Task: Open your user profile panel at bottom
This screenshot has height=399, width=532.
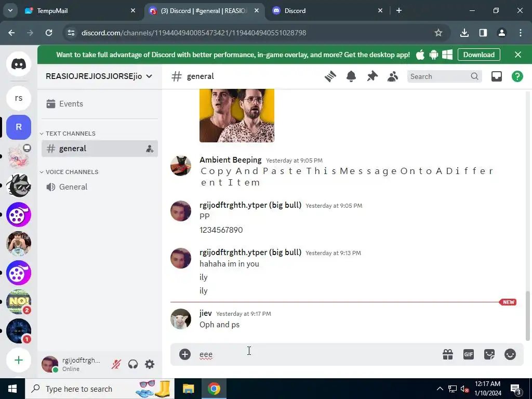Action: point(73,364)
